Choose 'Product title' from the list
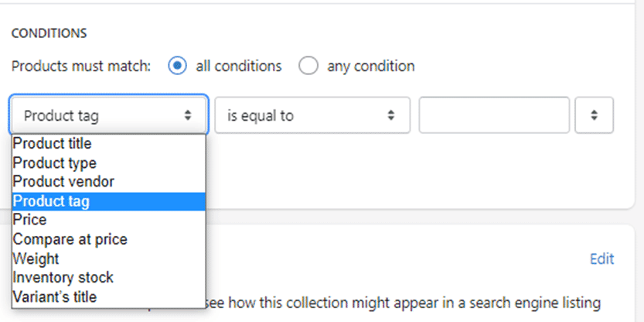Viewport: 644px width, 322px height. coord(109,143)
